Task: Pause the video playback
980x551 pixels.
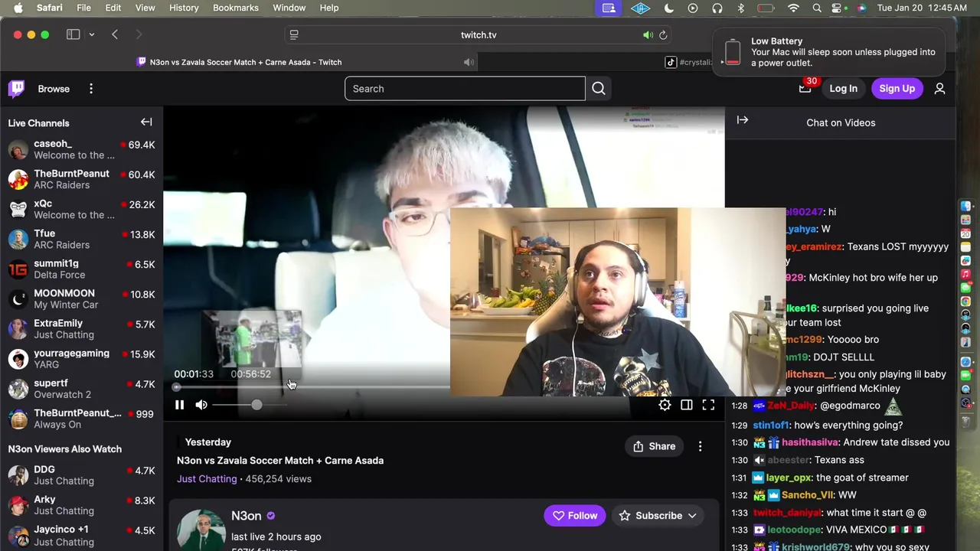Action: click(179, 405)
